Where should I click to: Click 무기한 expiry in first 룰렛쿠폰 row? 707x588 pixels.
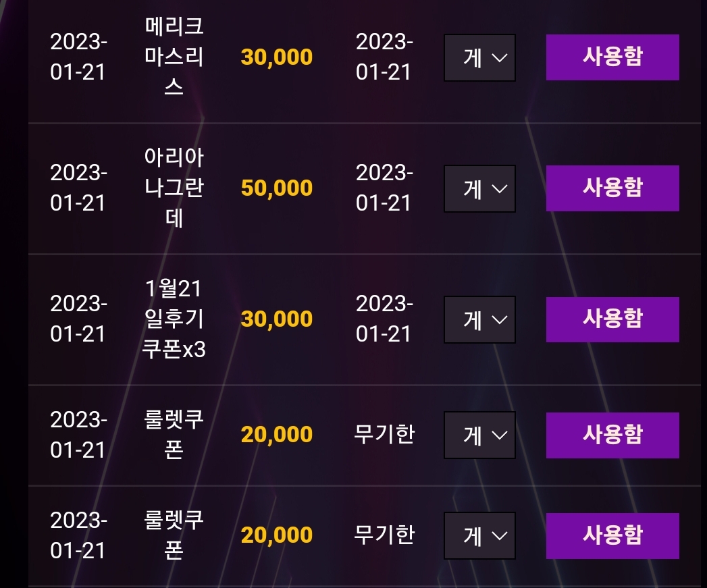[x=384, y=434]
